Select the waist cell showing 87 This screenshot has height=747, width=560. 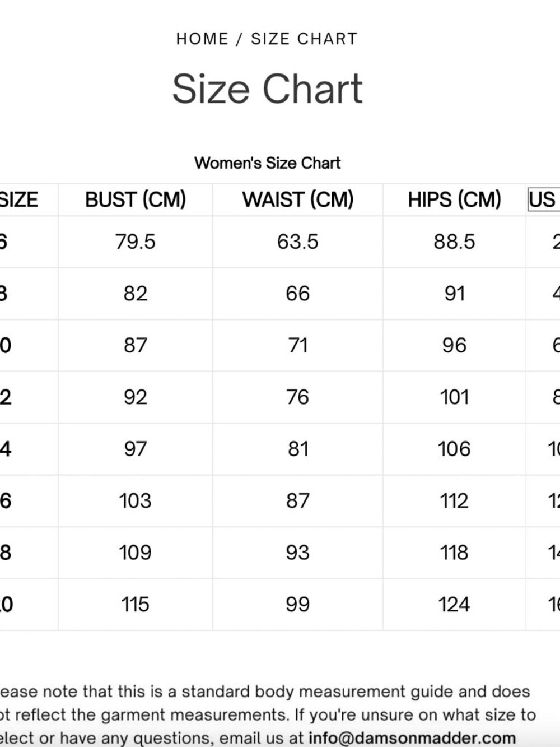298,501
